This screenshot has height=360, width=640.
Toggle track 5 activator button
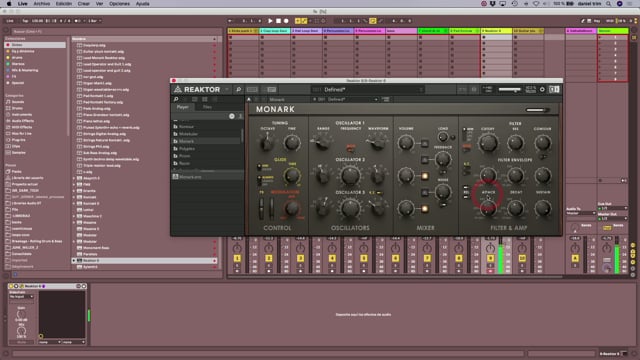[x=364, y=258]
